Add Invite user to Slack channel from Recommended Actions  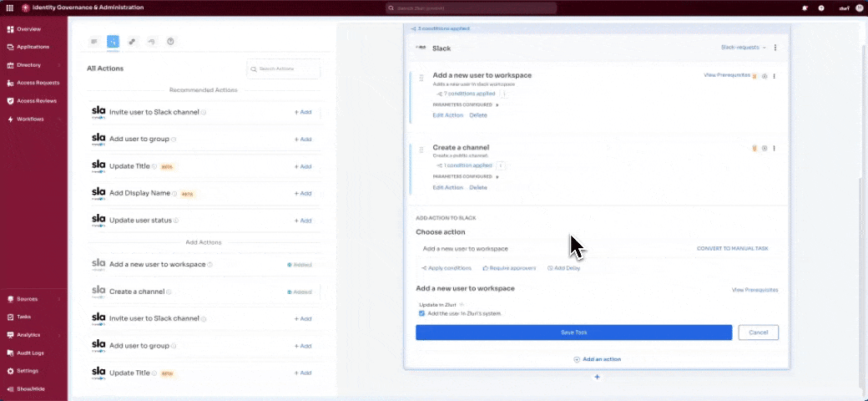click(x=303, y=112)
